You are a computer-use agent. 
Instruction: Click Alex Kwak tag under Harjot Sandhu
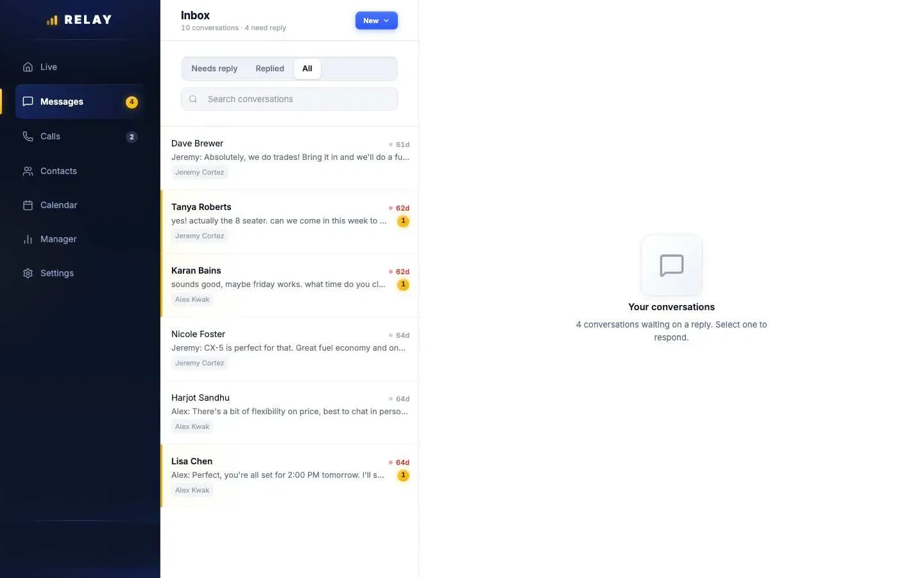(x=193, y=426)
